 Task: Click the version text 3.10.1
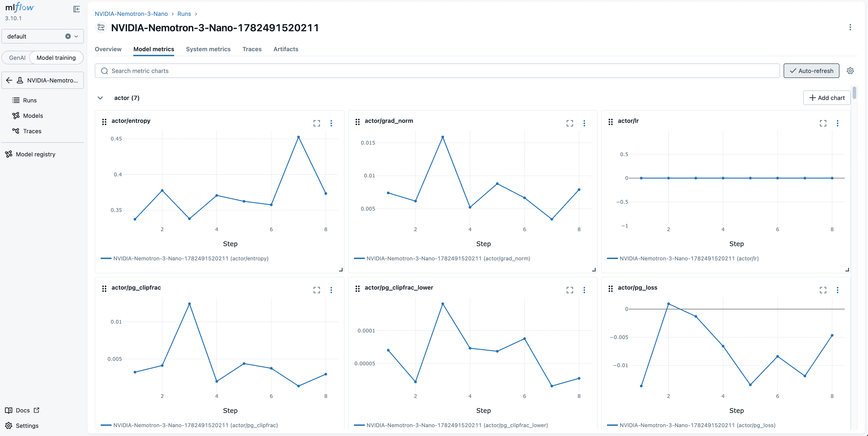pyautogui.click(x=13, y=18)
